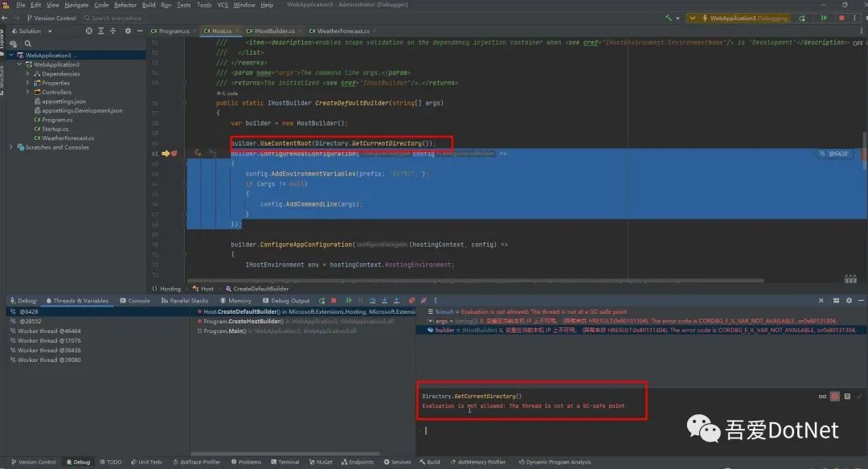868x469 pixels.
Task: Click the Expand All icon in Solution panel
Action: pos(100,31)
